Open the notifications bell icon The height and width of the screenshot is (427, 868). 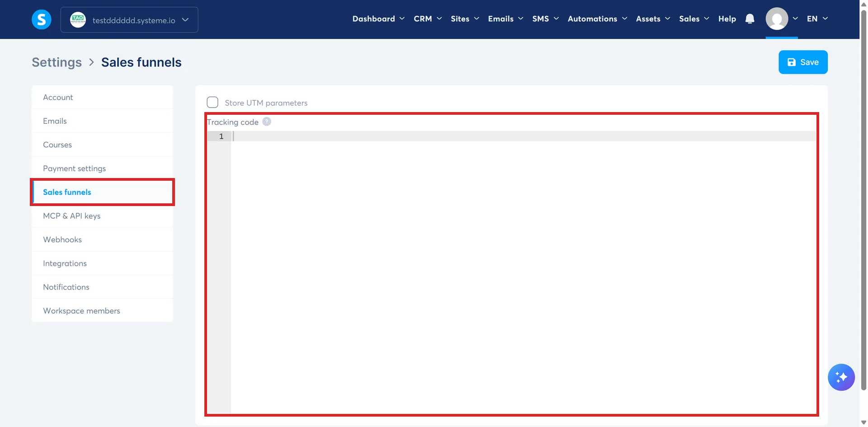750,19
